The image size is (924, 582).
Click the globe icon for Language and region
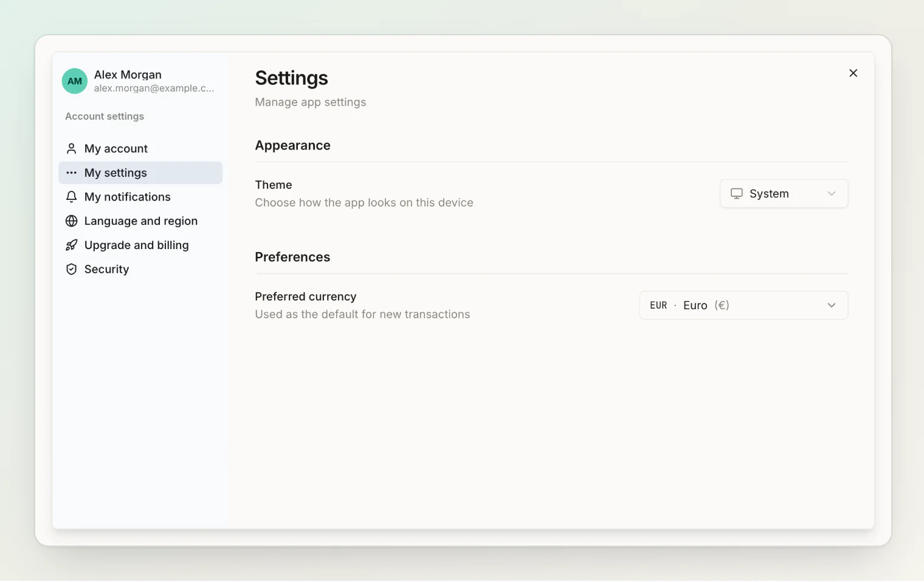tap(71, 221)
